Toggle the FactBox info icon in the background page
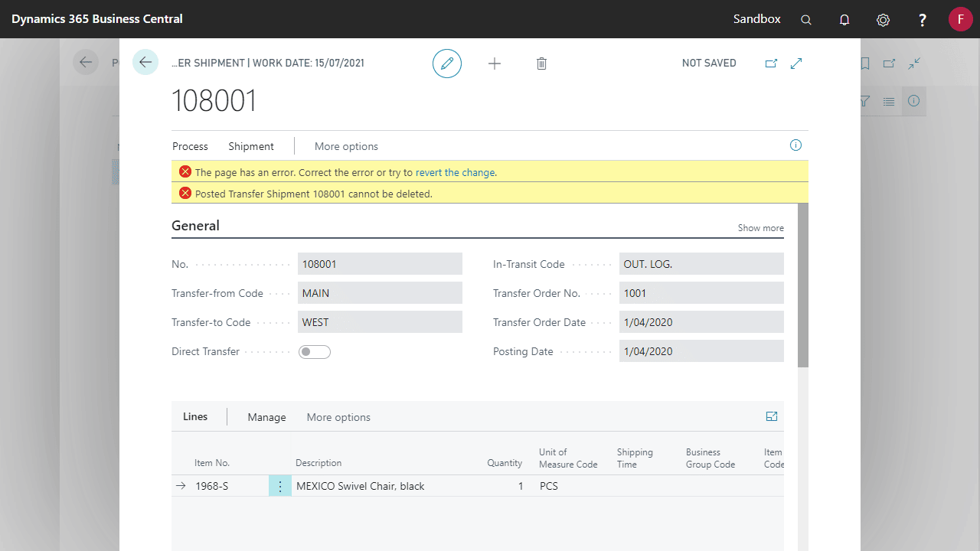The height and width of the screenshot is (551, 980). (x=914, y=101)
